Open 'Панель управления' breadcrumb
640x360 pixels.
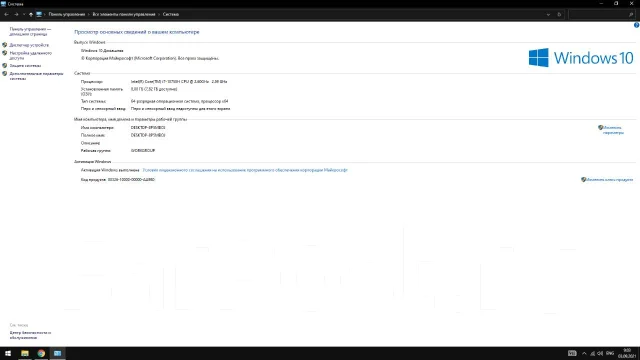pyautogui.click(x=67, y=14)
